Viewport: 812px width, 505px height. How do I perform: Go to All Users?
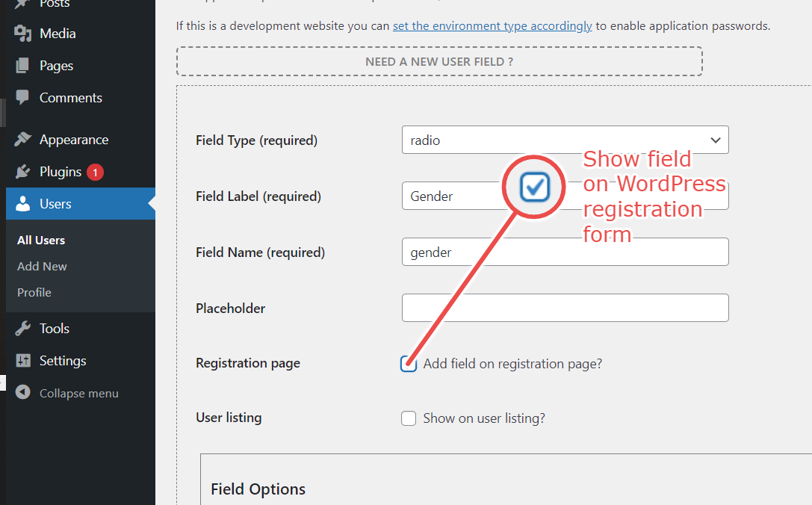coord(40,240)
